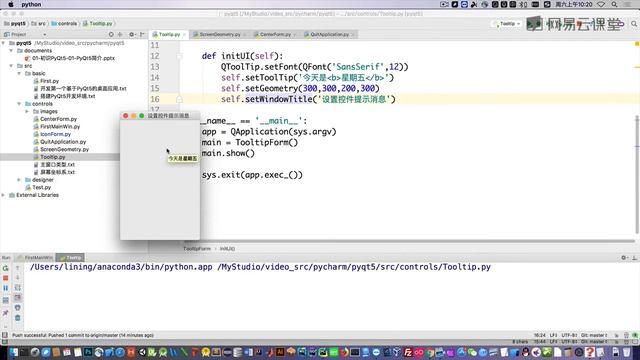This screenshot has height=360, width=640.
Task: Open the Tooltip run configuration dropdown
Action: (x=507, y=24)
